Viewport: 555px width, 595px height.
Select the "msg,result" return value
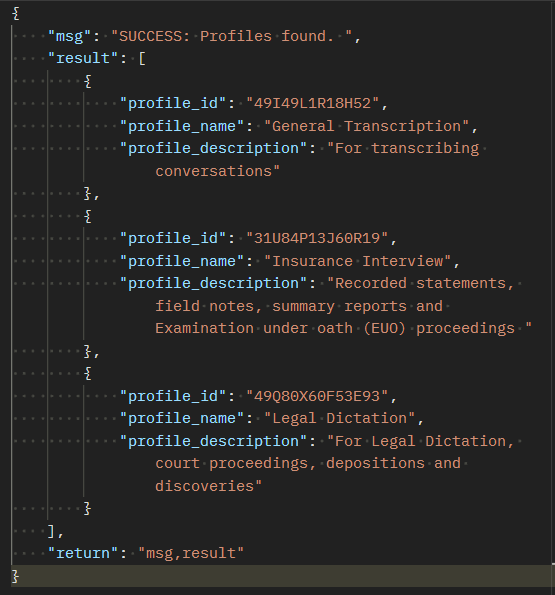tap(191, 553)
